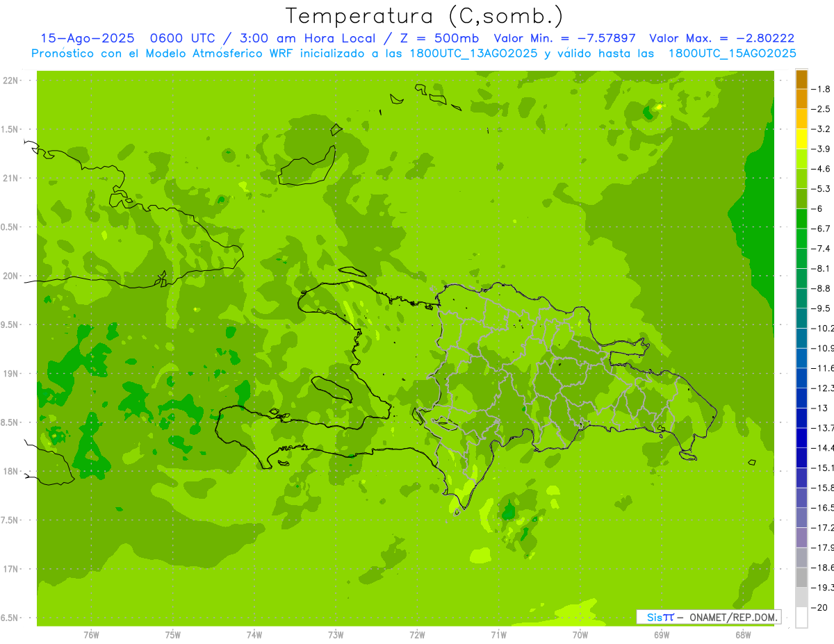Screen dimensions: 834x644
Task: Click the "72W" longitude label
Action: 417,635
